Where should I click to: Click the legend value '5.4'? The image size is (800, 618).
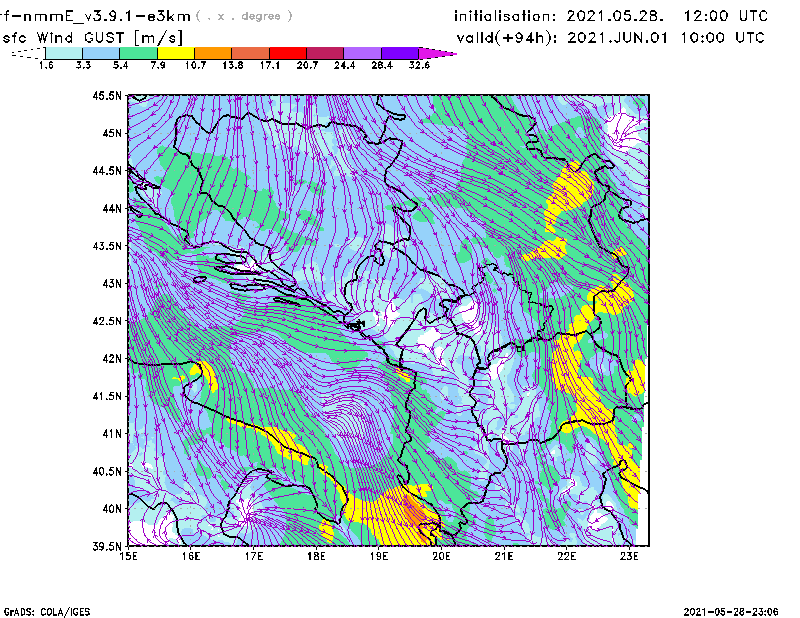pos(120,65)
